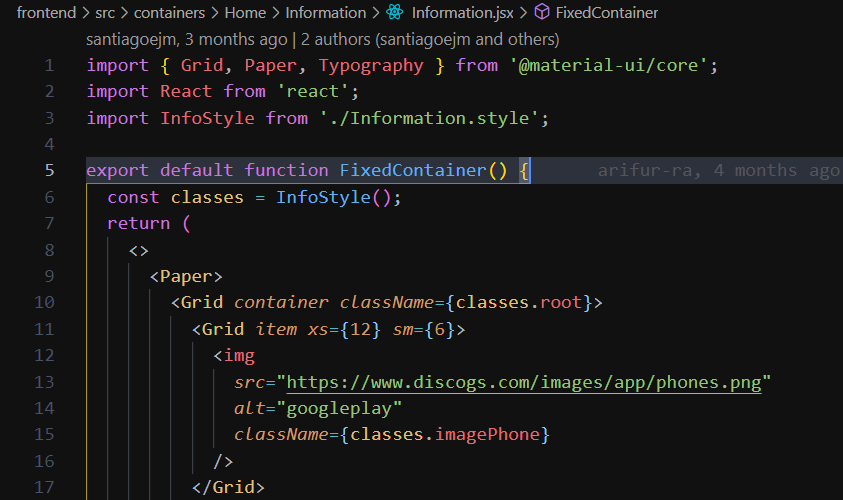Click the InfoStyle() call on line 6
843x500 pixels.
pos(334,197)
